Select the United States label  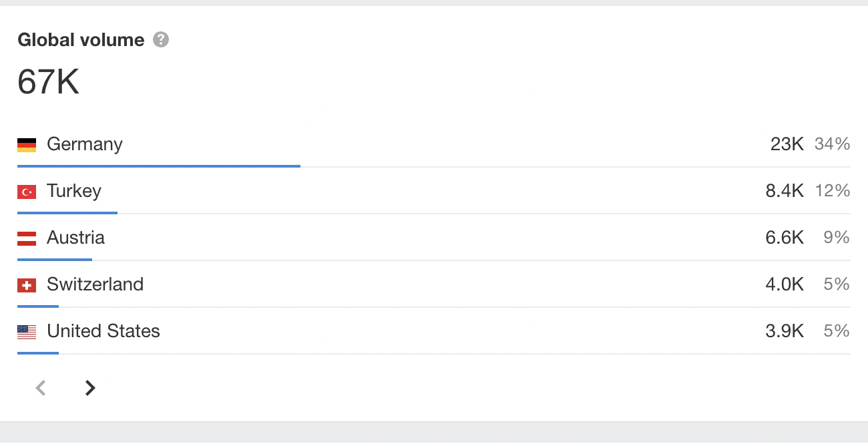tap(103, 331)
